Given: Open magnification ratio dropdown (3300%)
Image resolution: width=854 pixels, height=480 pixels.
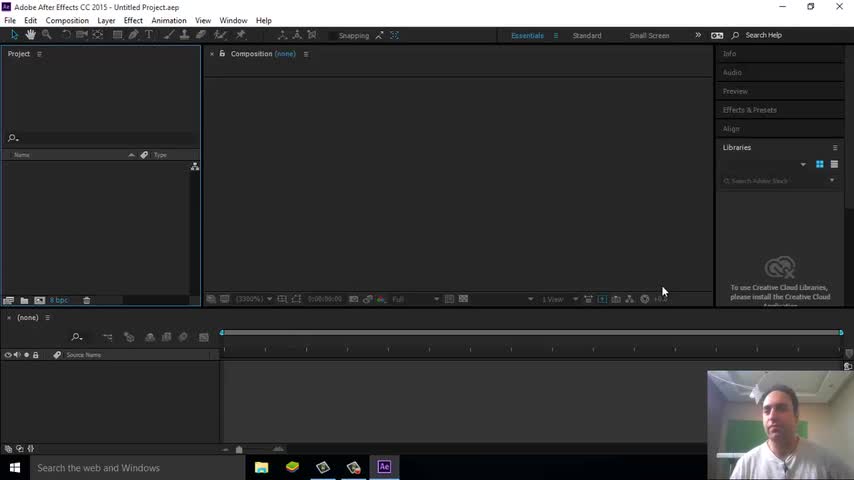Looking at the screenshot, I should click(x=254, y=299).
